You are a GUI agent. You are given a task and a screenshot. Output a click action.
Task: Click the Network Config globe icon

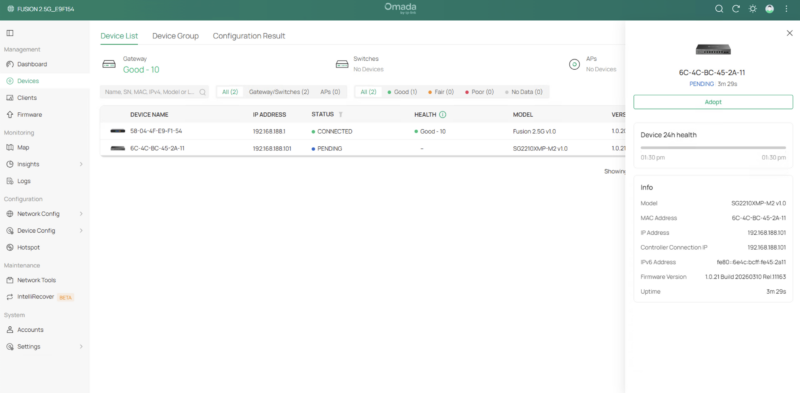(10, 214)
